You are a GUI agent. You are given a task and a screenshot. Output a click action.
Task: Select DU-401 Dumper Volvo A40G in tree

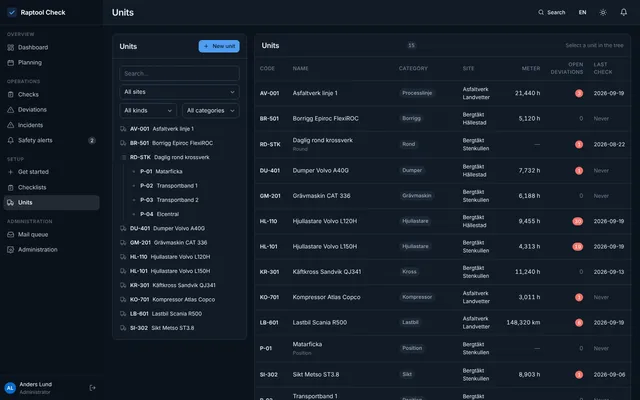click(x=179, y=228)
